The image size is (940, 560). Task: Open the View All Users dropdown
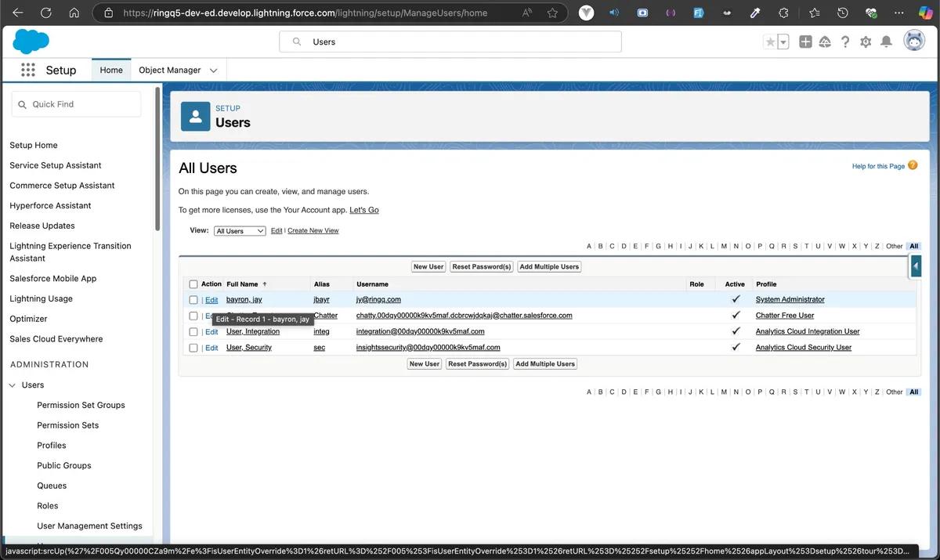point(240,231)
